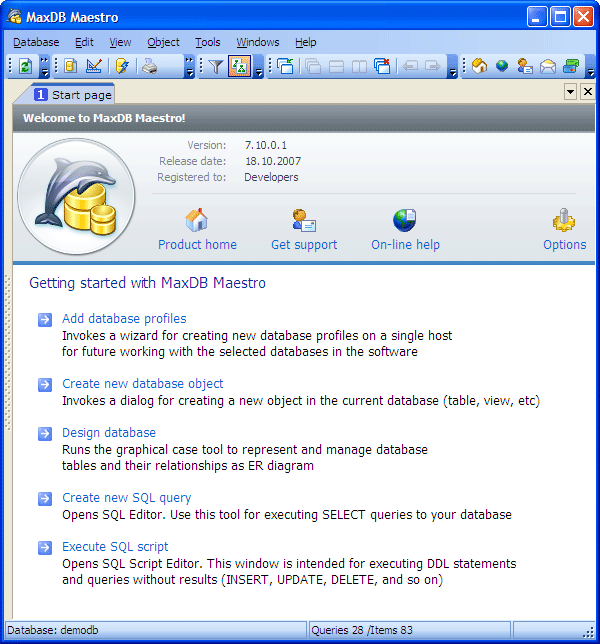Screen dimensions: 600x644
Task: Click arrow icon beside Add database profiles
Action: (x=45, y=320)
